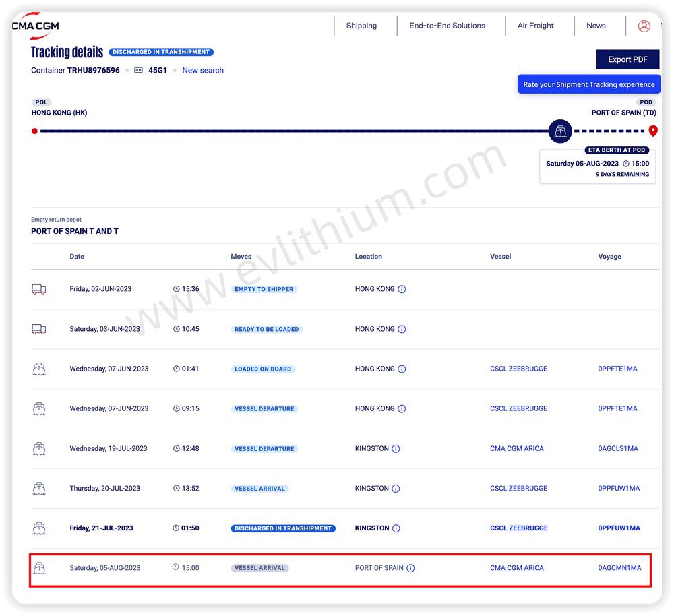Show Hong Kong info for Ready to be Loaded row

(x=402, y=330)
